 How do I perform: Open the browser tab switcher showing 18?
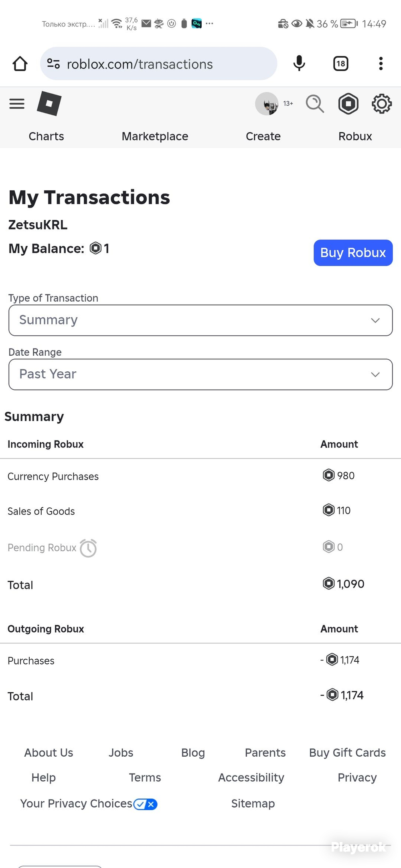[341, 63]
